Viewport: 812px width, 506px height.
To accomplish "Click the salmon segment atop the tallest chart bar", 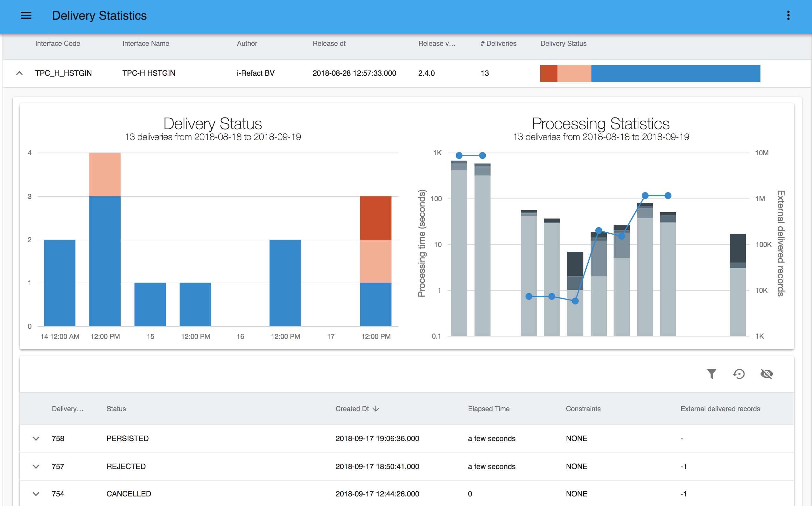I will 105,174.
